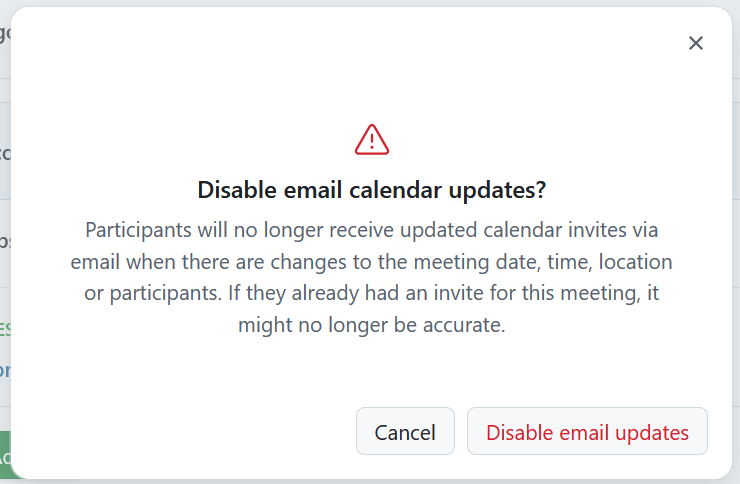Click the dimmed backdrop above the dialog
Viewport: 740px width, 484px height.
(370, 3)
